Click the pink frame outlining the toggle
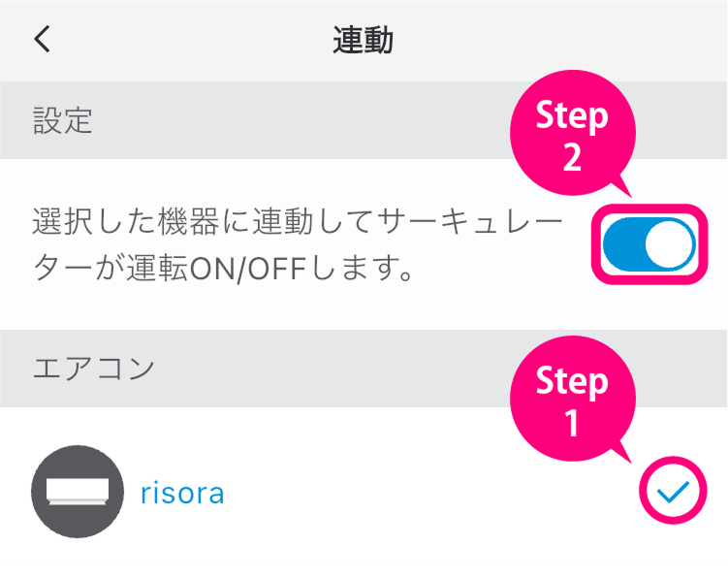 click(649, 209)
